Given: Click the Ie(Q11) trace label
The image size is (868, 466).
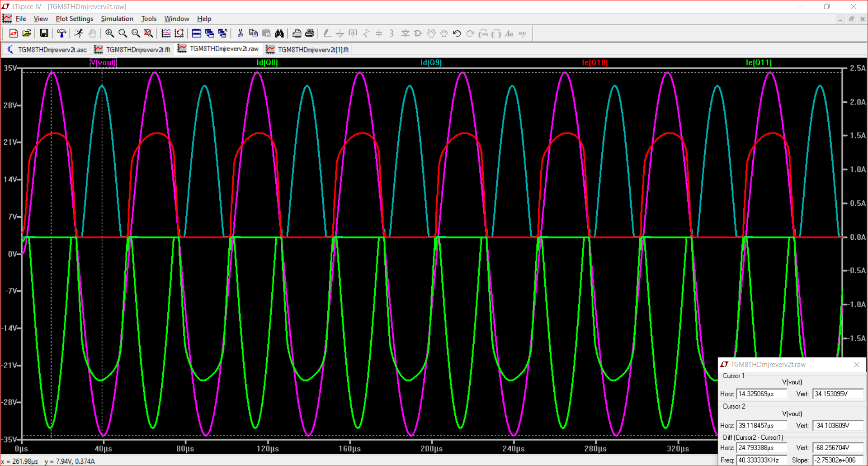Looking at the screenshot, I should (759, 62).
